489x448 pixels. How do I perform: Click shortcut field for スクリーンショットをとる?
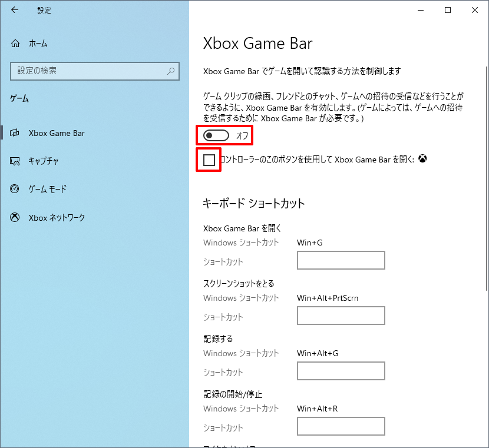coord(341,316)
